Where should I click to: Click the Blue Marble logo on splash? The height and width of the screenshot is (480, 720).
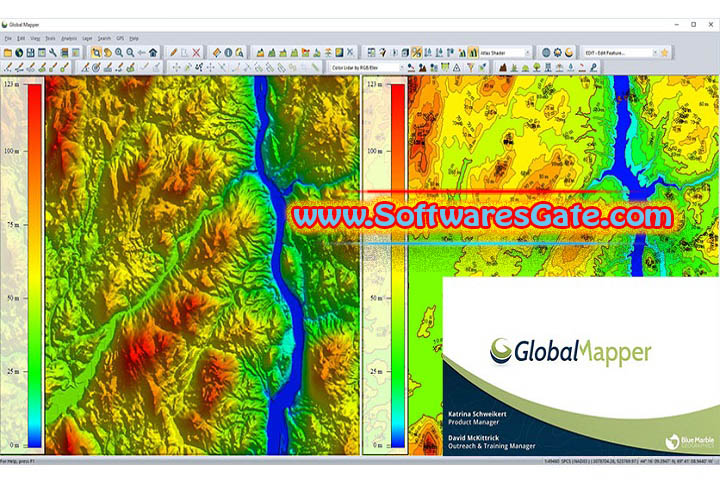(x=690, y=441)
